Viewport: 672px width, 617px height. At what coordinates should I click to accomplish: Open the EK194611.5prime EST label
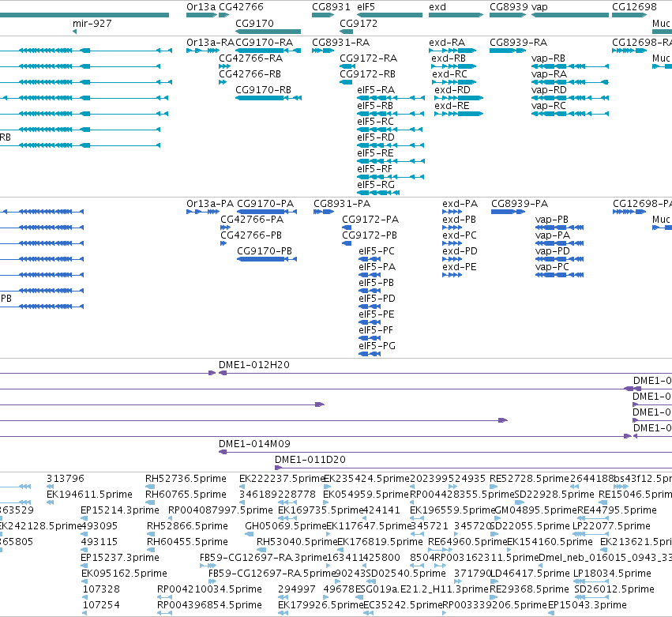click(x=89, y=495)
